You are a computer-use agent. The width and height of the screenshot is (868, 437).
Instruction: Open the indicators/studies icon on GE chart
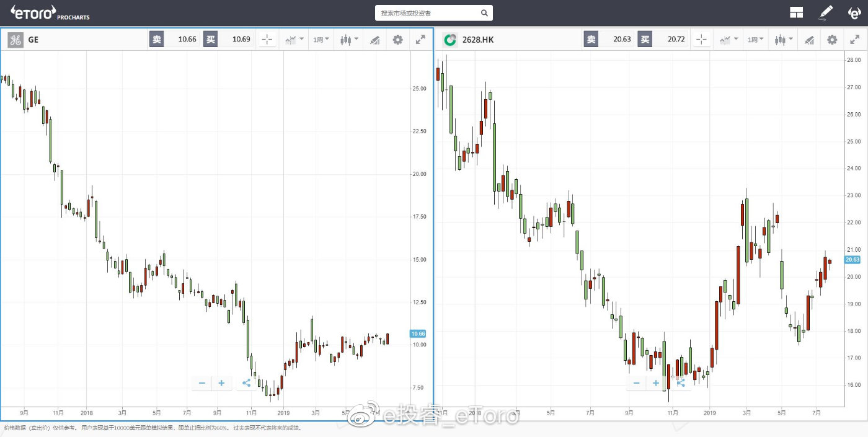[x=374, y=40]
